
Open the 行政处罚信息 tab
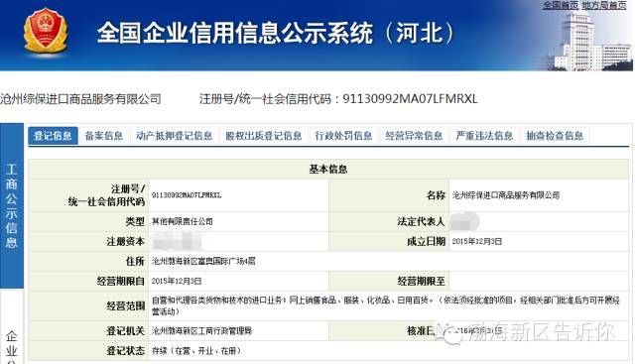pyautogui.click(x=343, y=136)
